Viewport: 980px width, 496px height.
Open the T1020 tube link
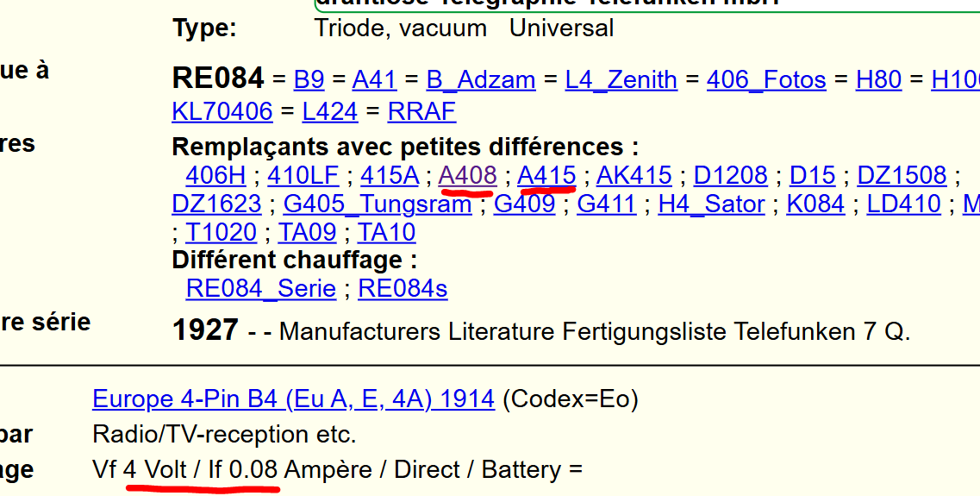point(222,232)
